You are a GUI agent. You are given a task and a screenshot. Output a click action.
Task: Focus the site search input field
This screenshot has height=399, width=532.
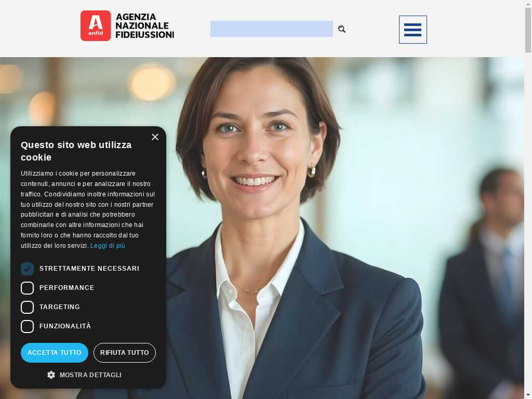point(271,29)
